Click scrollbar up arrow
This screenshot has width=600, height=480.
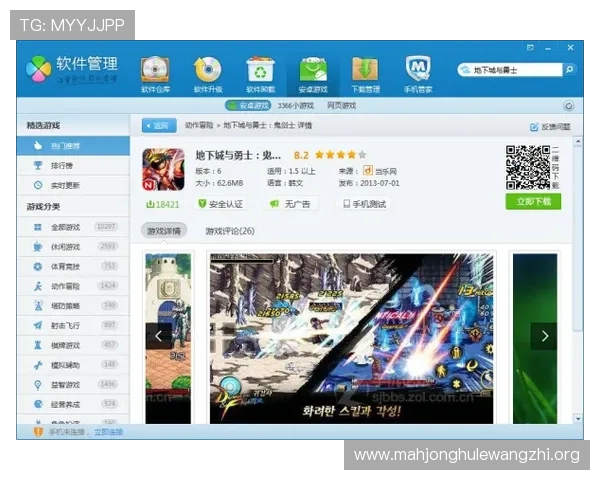pos(578,141)
